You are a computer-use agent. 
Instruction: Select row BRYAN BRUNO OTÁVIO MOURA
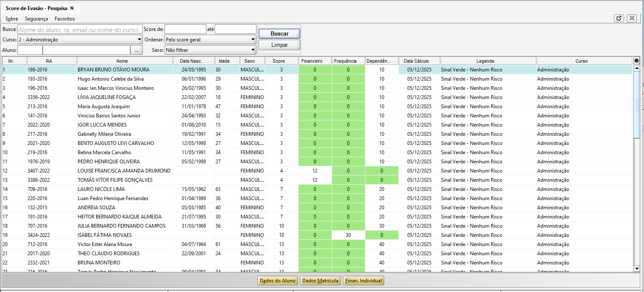317,70
